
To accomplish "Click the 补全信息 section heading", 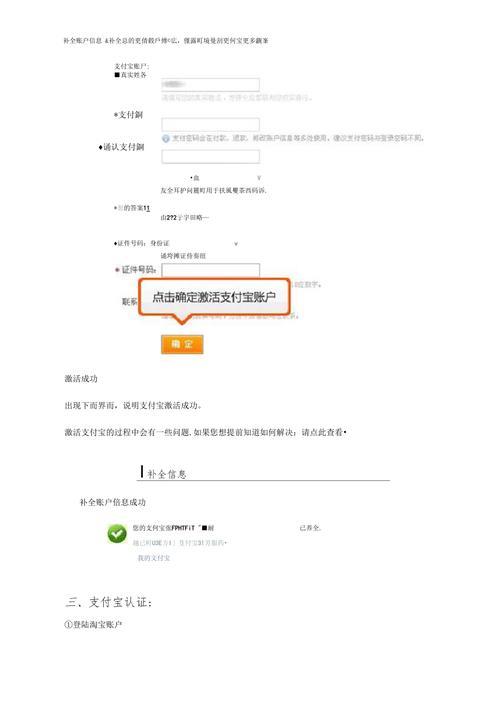I will [167, 474].
